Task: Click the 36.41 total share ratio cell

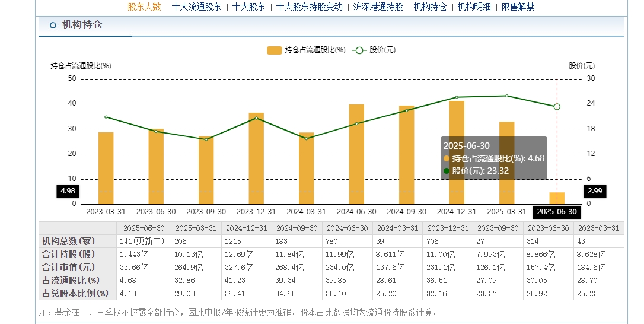Action: [x=247, y=294]
